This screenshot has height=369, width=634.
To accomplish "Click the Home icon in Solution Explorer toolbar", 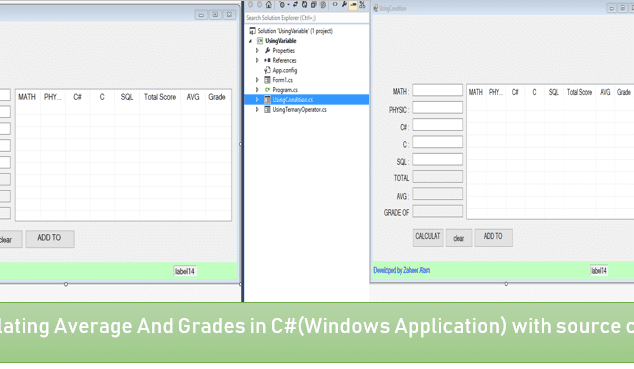I will tap(269, 4).
